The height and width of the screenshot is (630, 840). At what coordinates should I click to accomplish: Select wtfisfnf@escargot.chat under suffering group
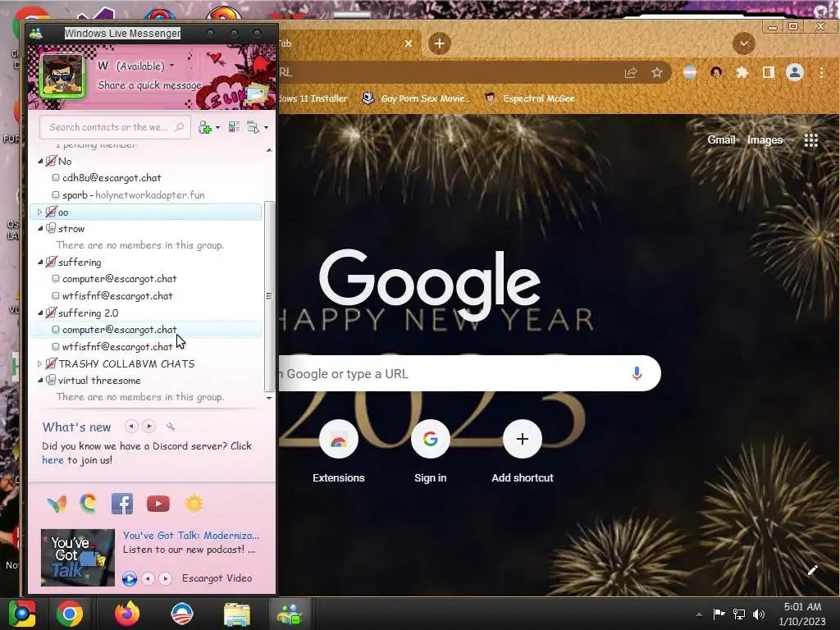[x=117, y=295]
